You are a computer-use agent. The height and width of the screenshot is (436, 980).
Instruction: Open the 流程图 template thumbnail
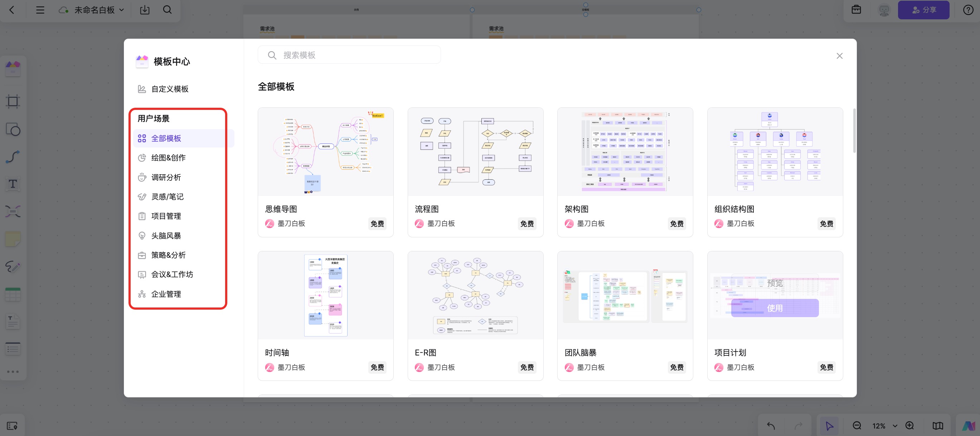[x=475, y=152]
